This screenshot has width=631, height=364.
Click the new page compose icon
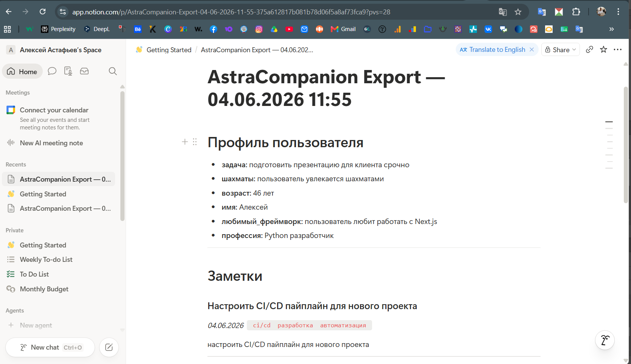point(109,347)
